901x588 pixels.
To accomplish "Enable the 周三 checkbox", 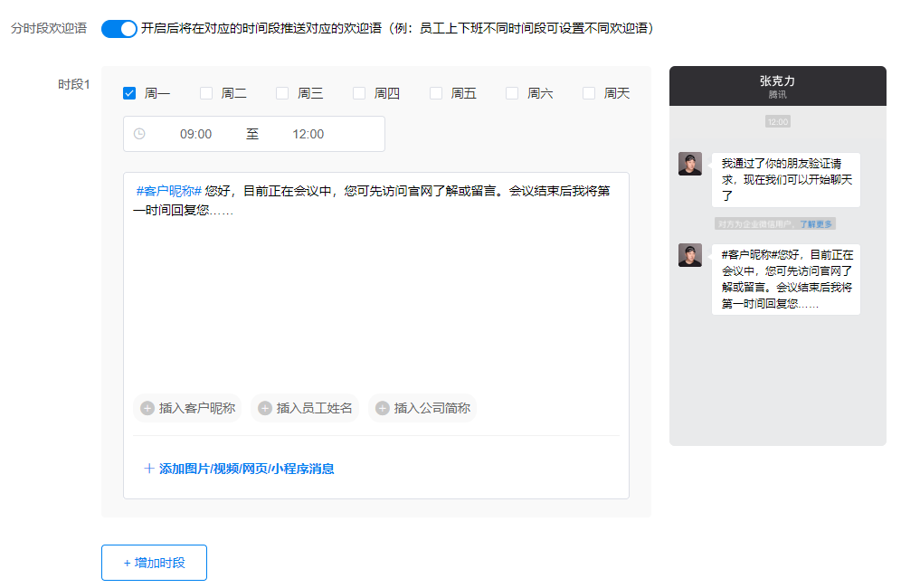I will pos(282,93).
